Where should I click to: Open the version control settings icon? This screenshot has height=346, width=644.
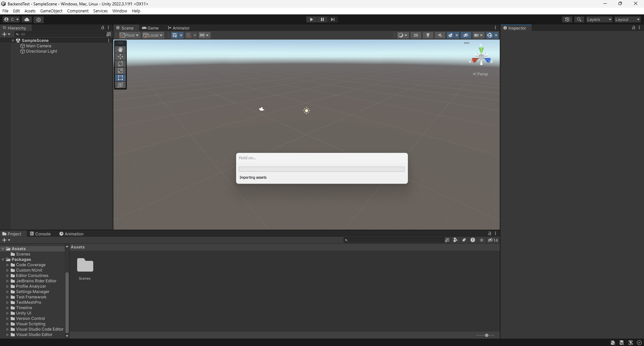39,19
